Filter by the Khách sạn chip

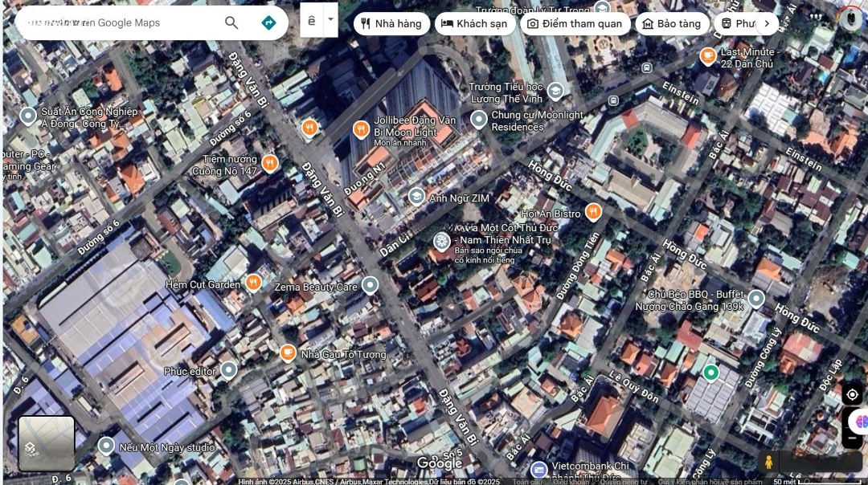tap(475, 24)
